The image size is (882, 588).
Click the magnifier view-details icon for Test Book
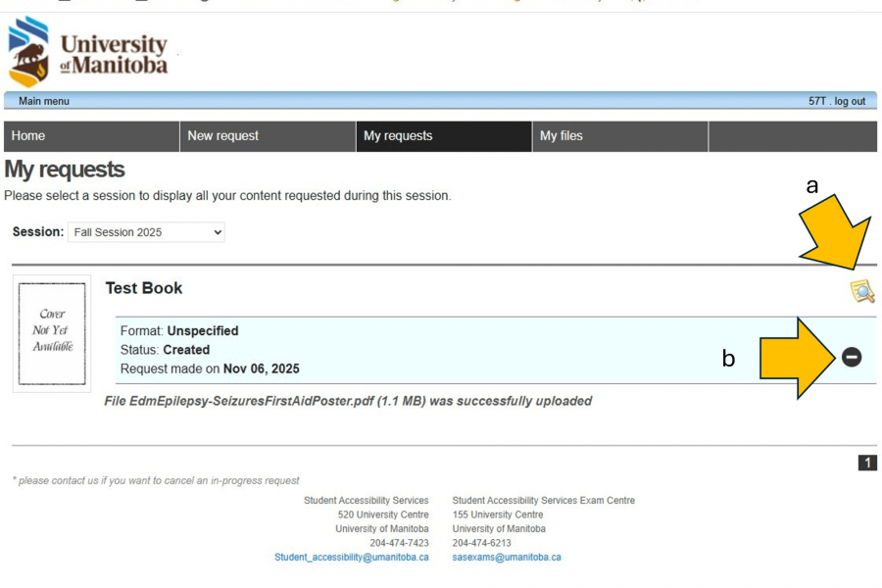[x=861, y=290]
